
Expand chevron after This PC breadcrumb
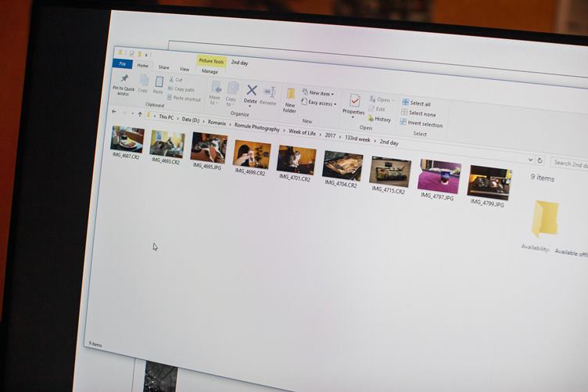pos(177,118)
